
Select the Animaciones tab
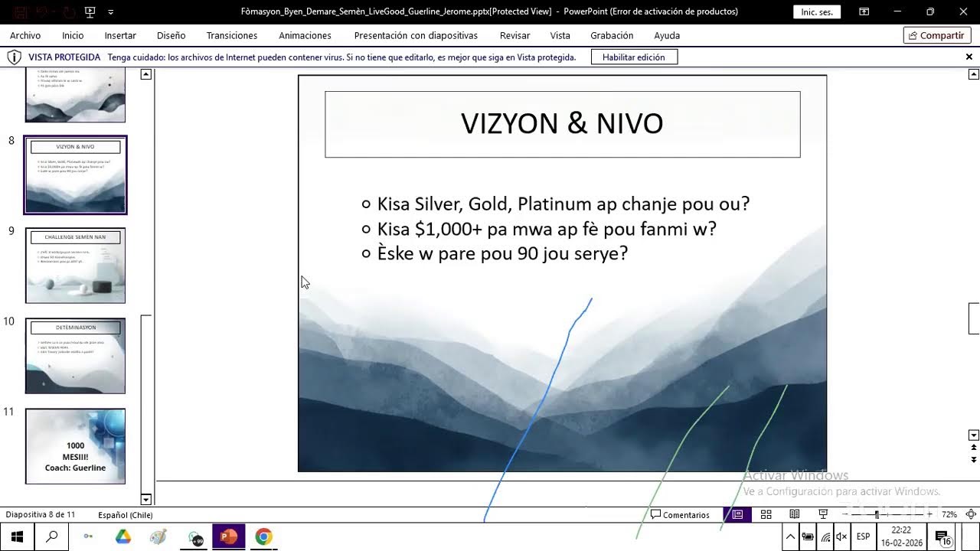305,35
